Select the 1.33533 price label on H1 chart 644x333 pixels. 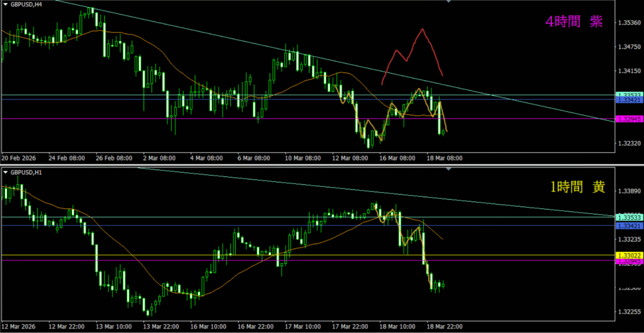629,217
